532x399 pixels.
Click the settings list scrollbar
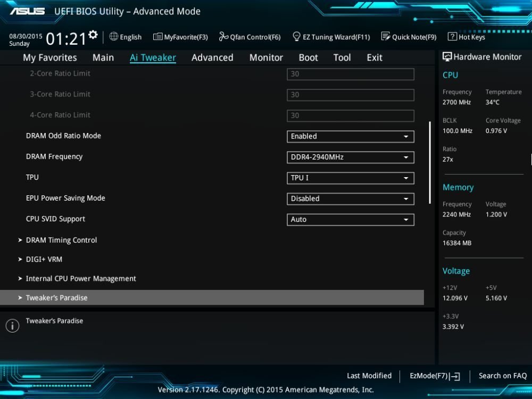tap(430, 162)
